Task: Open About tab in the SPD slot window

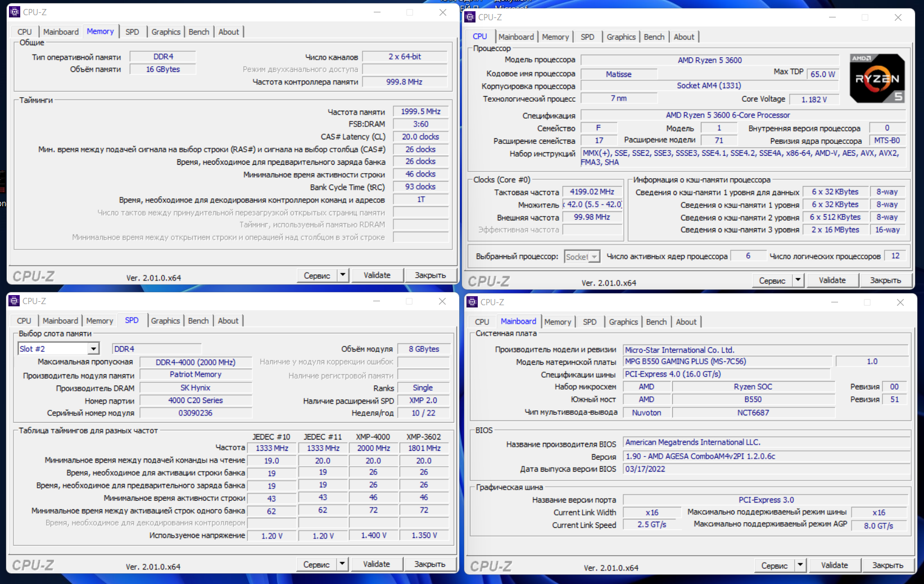Action: [228, 321]
